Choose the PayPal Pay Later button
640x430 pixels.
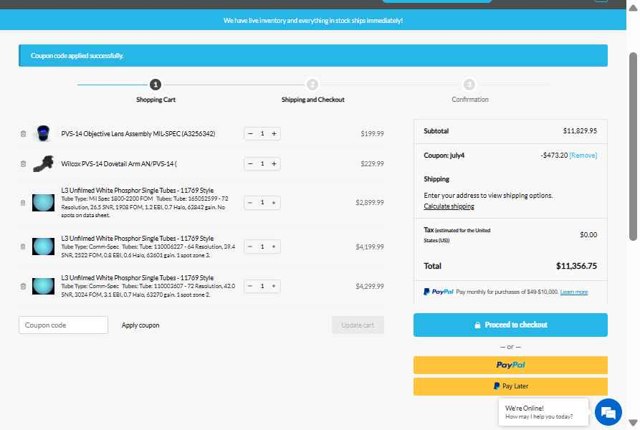click(510, 386)
